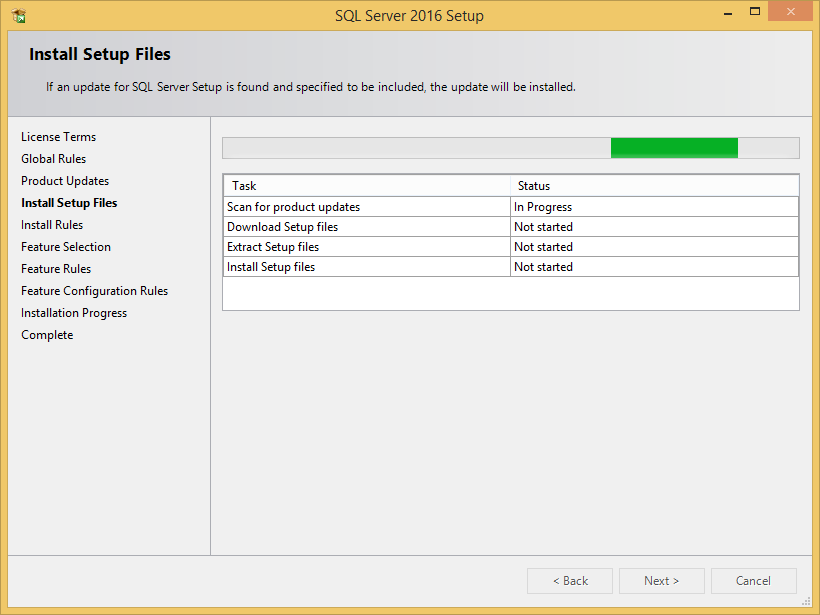Select License Terms step in sidebar

[59, 137]
